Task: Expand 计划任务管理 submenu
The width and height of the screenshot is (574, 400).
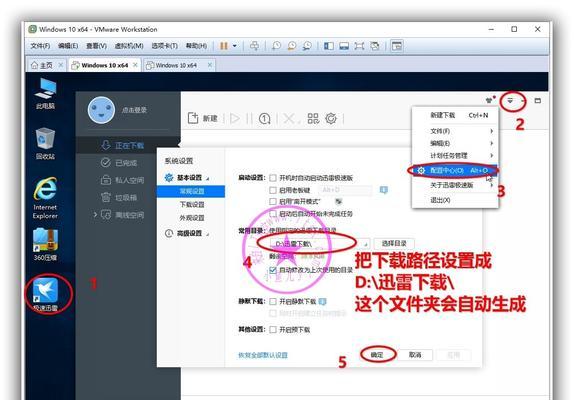Action: point(455,155)
